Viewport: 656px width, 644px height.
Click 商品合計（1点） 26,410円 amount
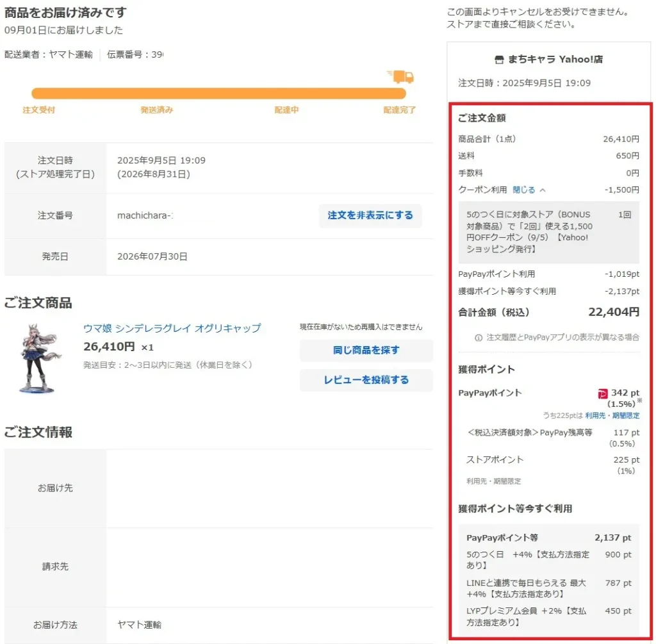click(621, 139)
